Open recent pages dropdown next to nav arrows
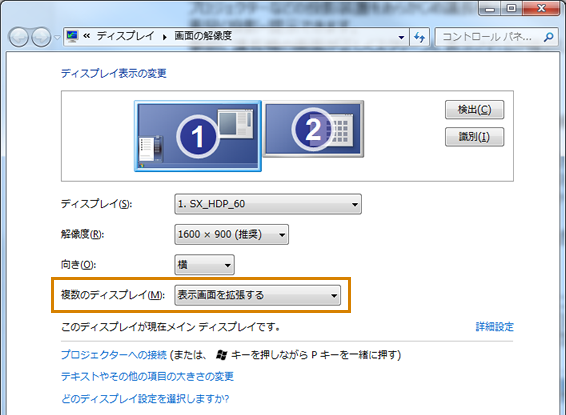The width and height of the screenshot is (566, 415). (57, 38)
